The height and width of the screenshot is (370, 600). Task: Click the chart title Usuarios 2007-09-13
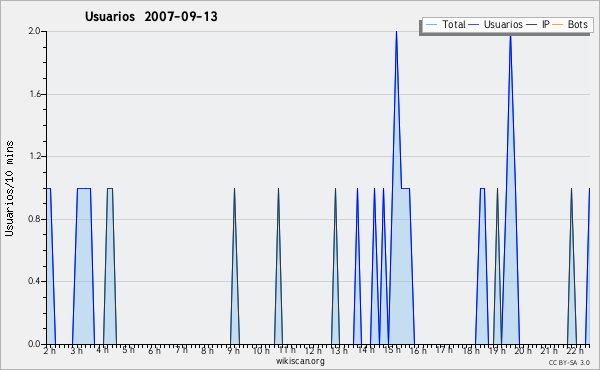(x=151, y=16)
